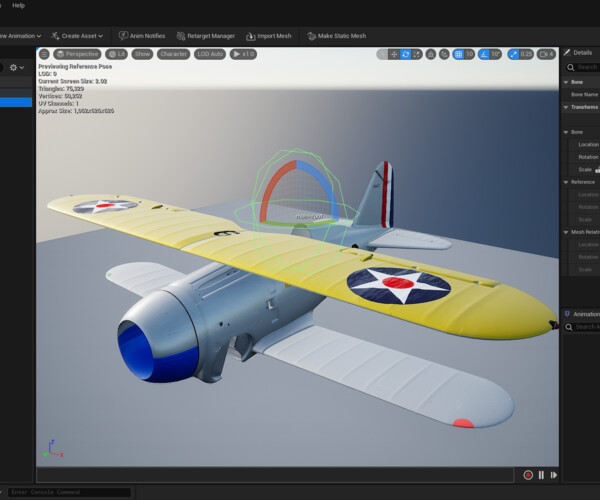Click the Details panel pencil icon
This screenshot has width=600, height=500.
point(567,52)
